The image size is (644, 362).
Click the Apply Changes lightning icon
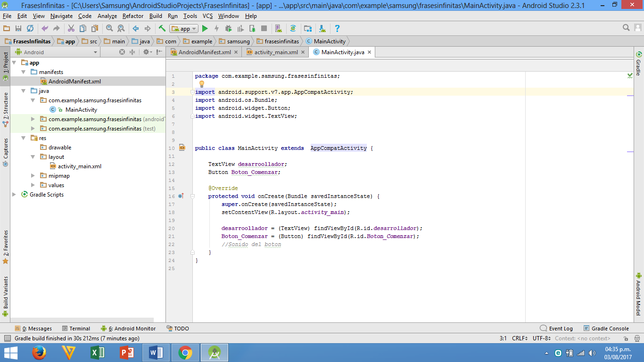(x=217, y=29)
